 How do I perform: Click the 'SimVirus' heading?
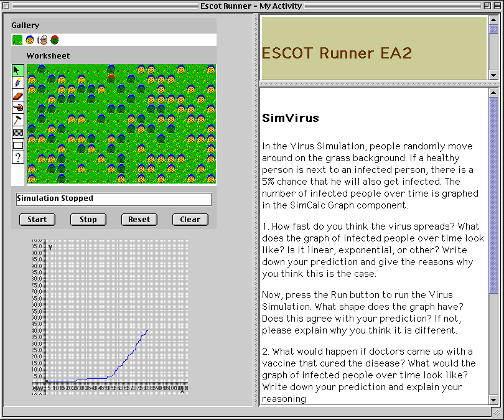(291, 118)
